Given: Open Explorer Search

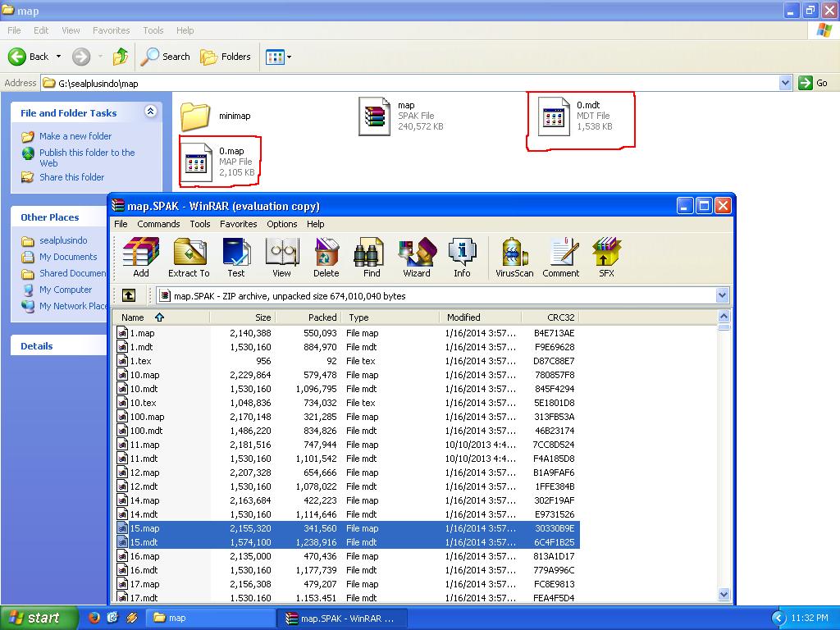Looking at the screenshot, I should pyautogui.click(x=166, y=57).
